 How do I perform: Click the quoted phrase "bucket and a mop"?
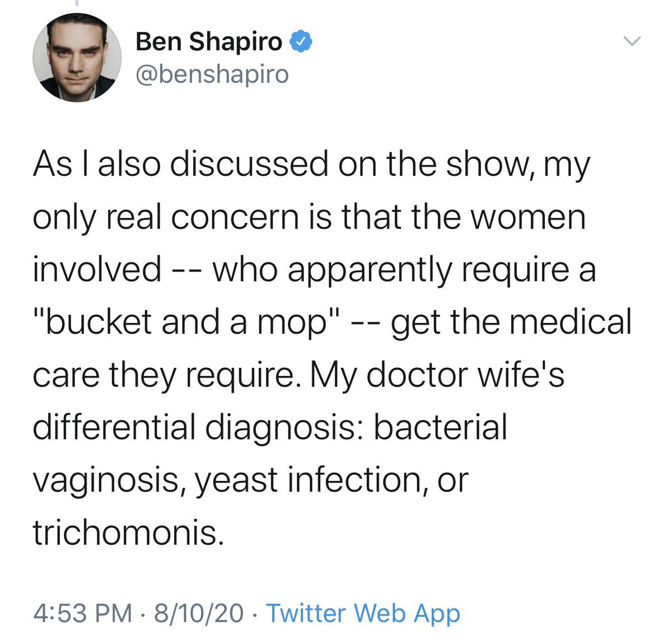pyautogui.click(x=180, y=322)
